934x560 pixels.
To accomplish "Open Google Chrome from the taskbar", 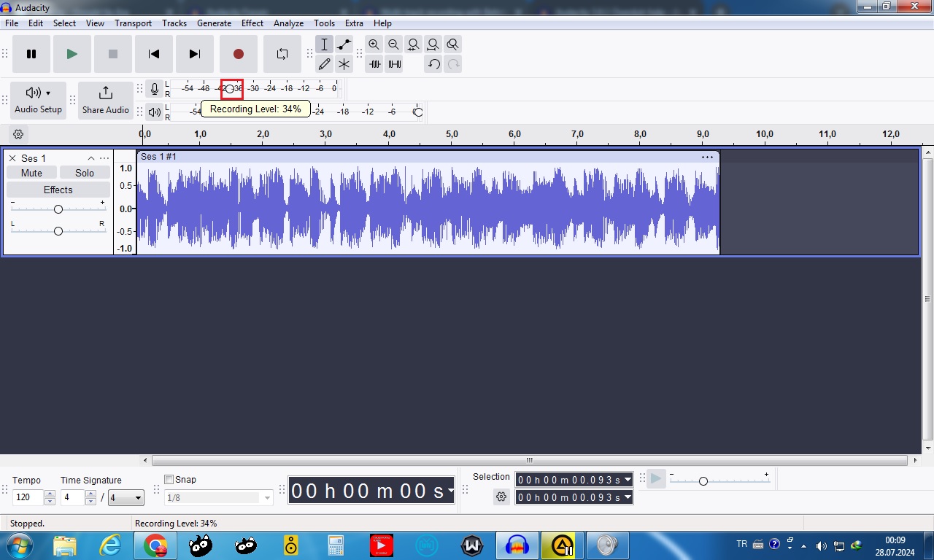I will coord(155,545).
